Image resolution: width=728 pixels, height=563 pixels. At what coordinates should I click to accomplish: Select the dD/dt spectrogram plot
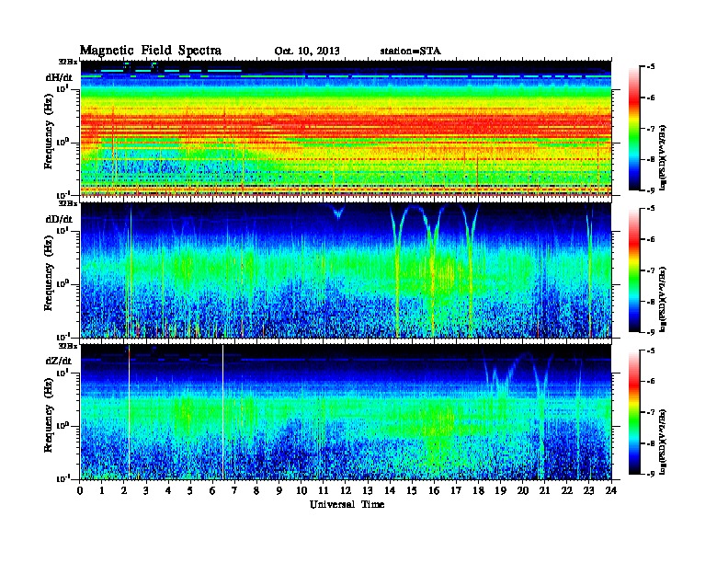[x=346, y=270]
